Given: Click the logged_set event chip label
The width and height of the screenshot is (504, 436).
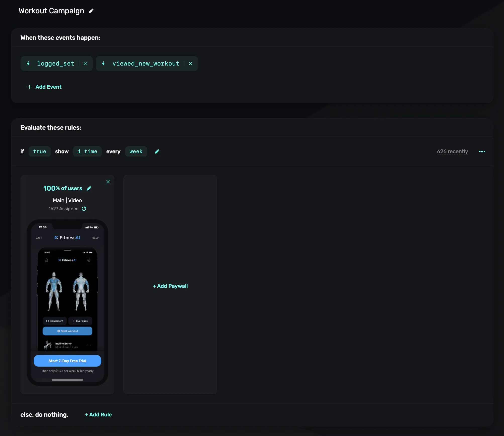Looking at the screenshot, I should tap(56, 64).
